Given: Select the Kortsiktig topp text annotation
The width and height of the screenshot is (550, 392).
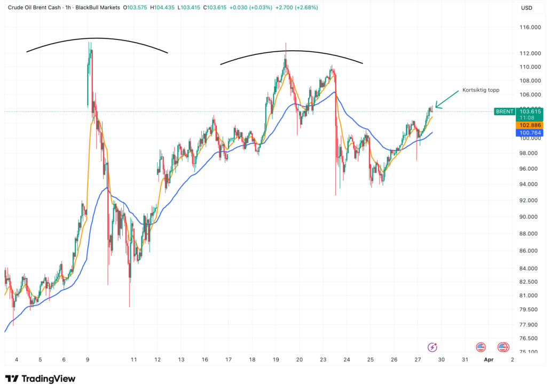Looking at the screenshot, I should click(481, 90).
